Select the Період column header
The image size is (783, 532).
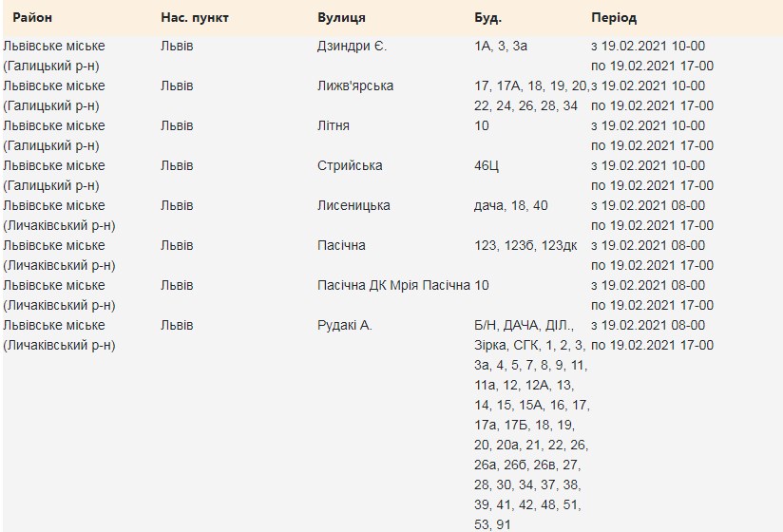pyautogui.click(x=614, y=18)
